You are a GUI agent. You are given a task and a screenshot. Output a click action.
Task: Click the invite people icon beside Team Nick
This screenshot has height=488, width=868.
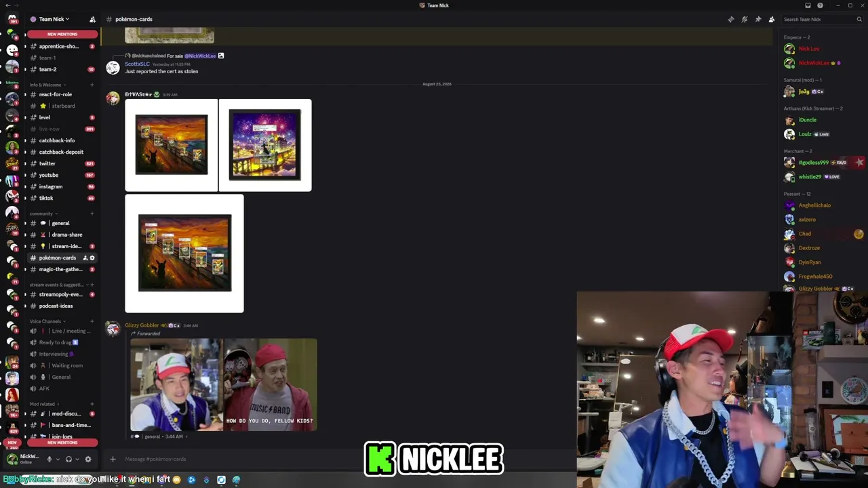93,19
